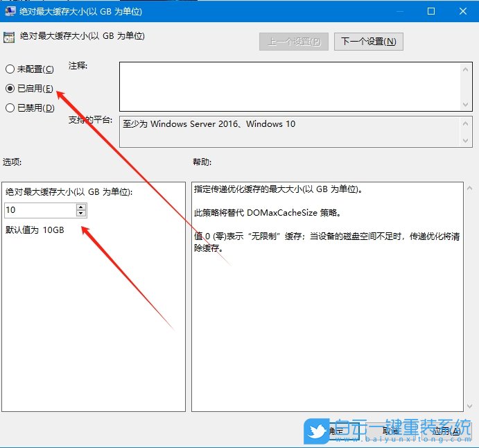
Task: Increase cache size with the up spinner arrow
Action: (81, 207)
